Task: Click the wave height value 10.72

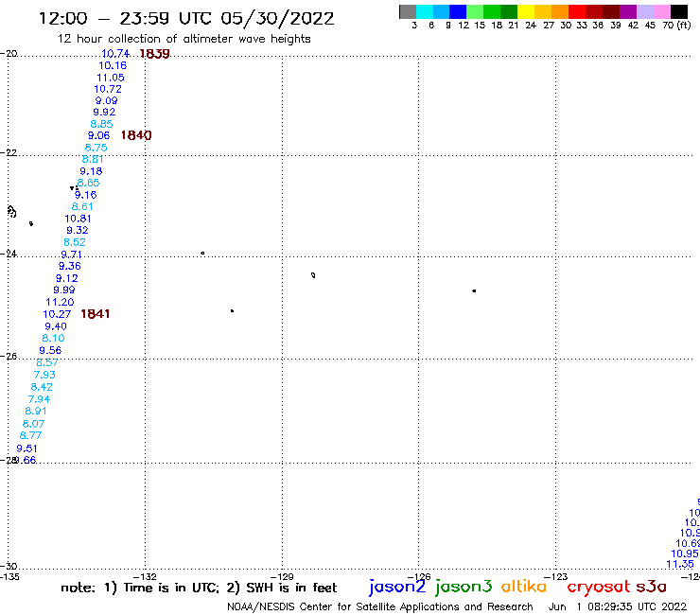Action: [x=108, y=89]
